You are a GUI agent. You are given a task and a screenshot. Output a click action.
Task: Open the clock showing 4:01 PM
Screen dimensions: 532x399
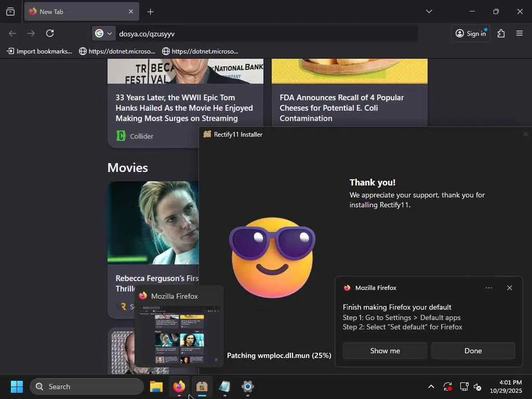[x=506, y=387]
